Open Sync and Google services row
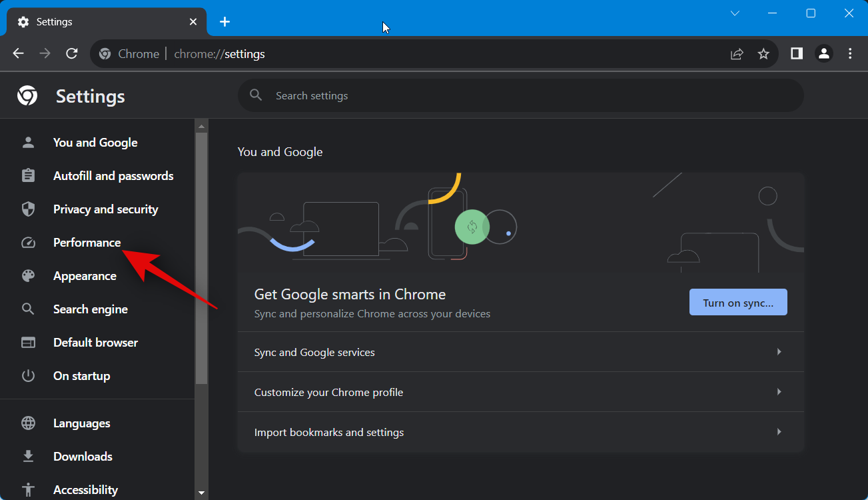This screenshot has width=868, height=500. [521, 352]
